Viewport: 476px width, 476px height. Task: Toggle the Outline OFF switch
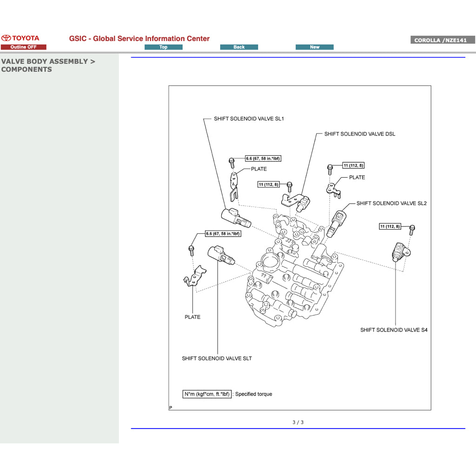[24, 46]
